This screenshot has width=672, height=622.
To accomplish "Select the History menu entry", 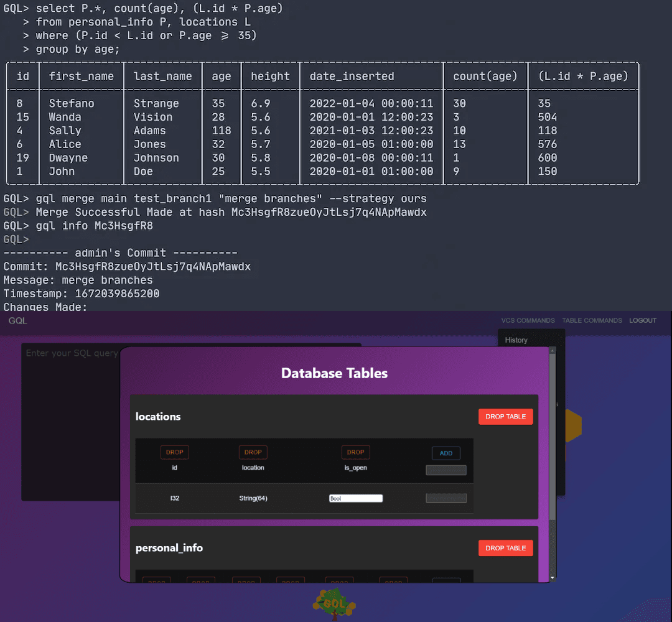I will (x=516, y=340).
